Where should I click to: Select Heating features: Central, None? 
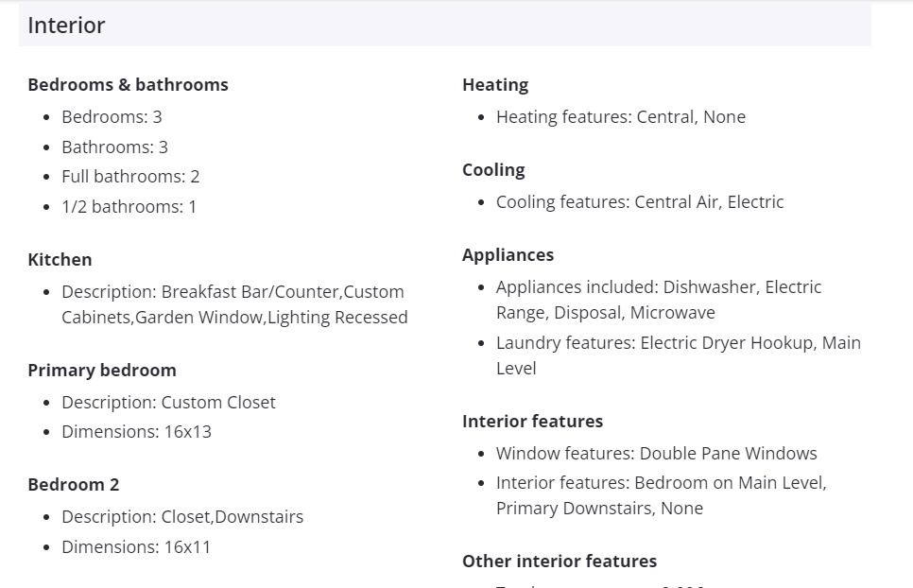(620, 117)
